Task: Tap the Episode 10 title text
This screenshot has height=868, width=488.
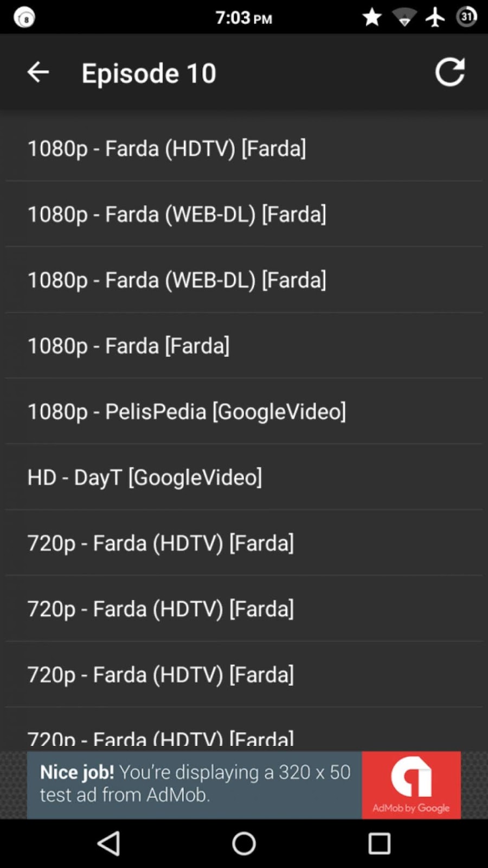Action: [149, 72]
